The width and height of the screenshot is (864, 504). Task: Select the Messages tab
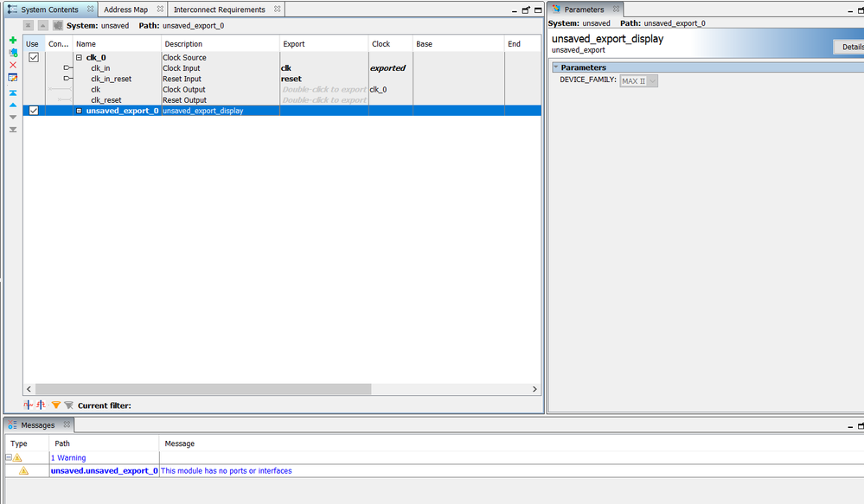pyautogui.click(x=38, y=424)
